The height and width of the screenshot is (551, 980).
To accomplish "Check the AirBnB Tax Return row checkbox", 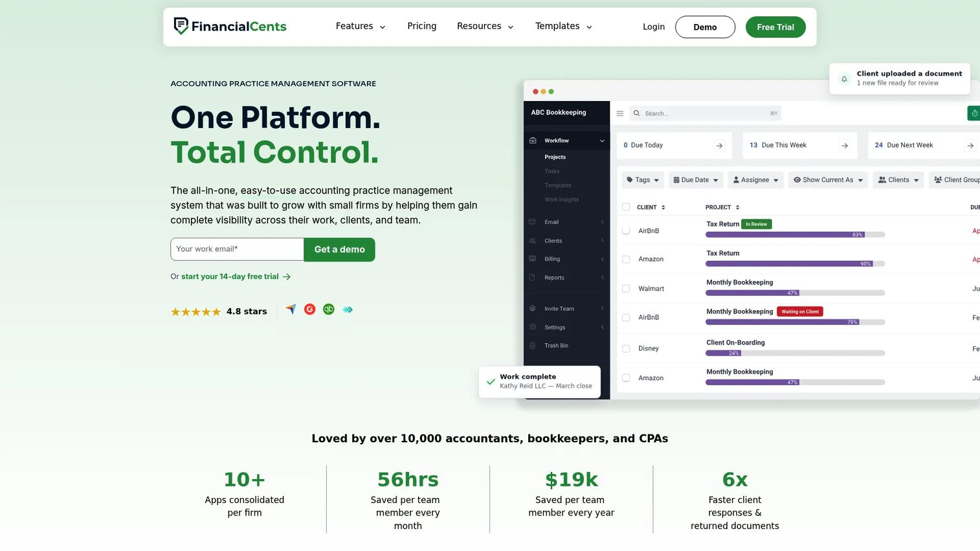I will [x=626, y=231].
